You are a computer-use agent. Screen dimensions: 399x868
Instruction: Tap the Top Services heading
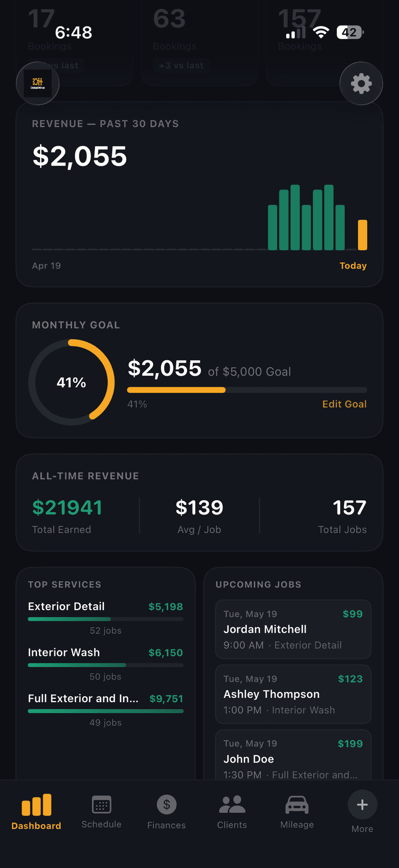pos(65,584)
